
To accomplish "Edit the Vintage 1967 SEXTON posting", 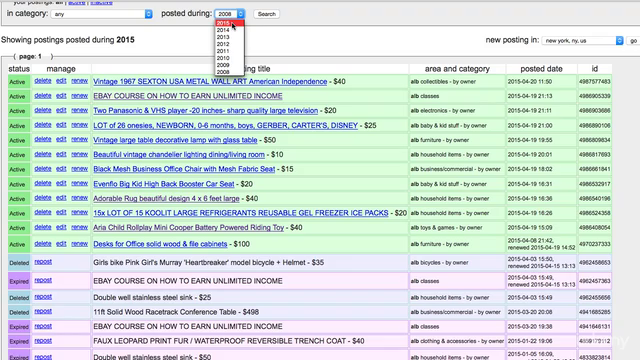I will [61, 81].
